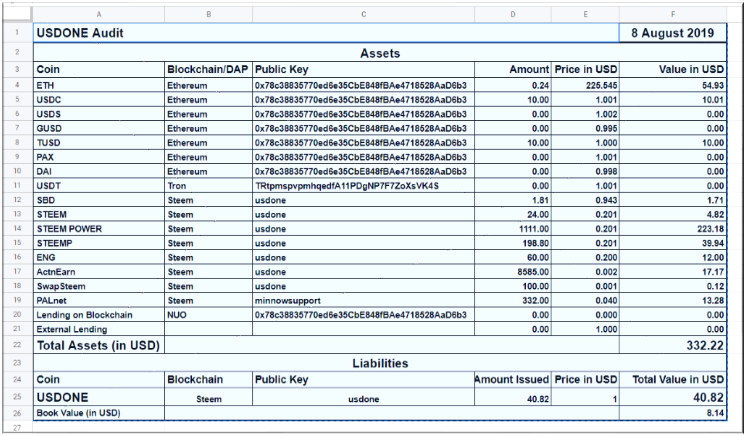The height and width of the screenshot is (436, 746).
Task: Select the 'Lending on Blockchain' cell
Action: [99, 315]
